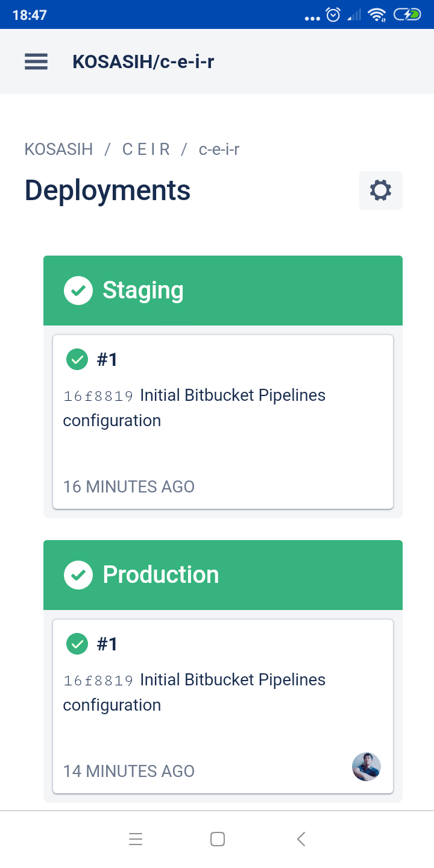Viewport: 434px width, 868px height.
Task: Click Staging deployment #1 status icon
Action: (x=77, y=360)
